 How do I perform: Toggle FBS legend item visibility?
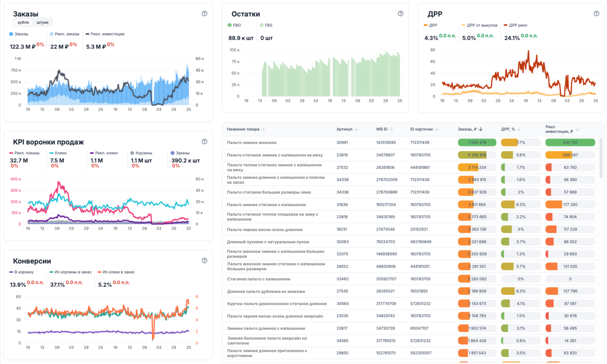[266, 25]
